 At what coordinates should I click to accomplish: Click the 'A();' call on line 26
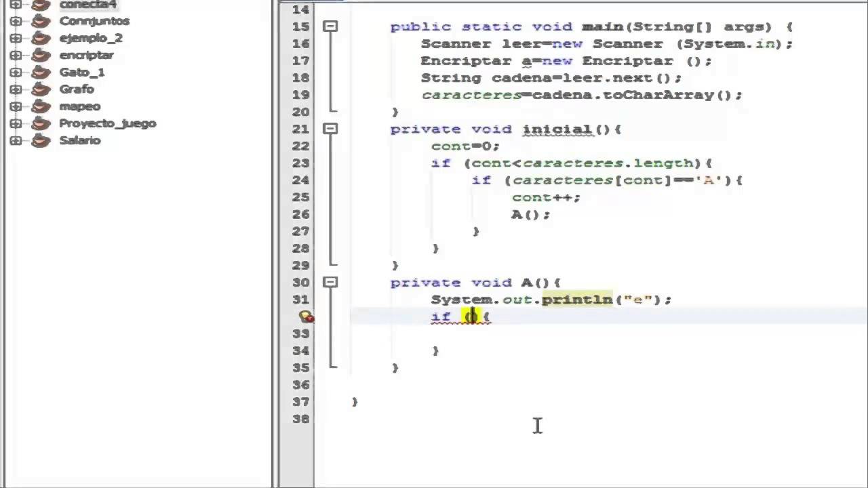(x=530, y=214)
